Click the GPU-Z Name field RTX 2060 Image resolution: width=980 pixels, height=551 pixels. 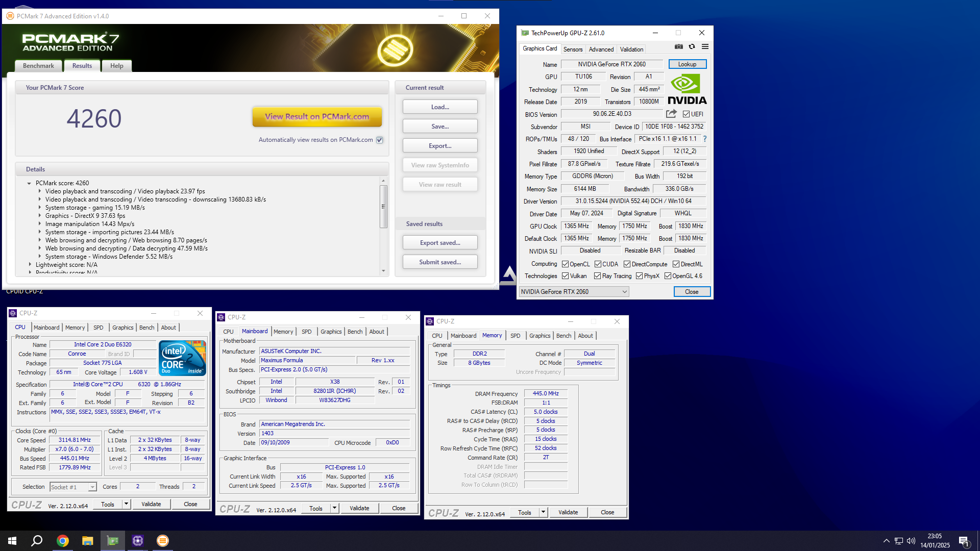(x=611, y=64)
